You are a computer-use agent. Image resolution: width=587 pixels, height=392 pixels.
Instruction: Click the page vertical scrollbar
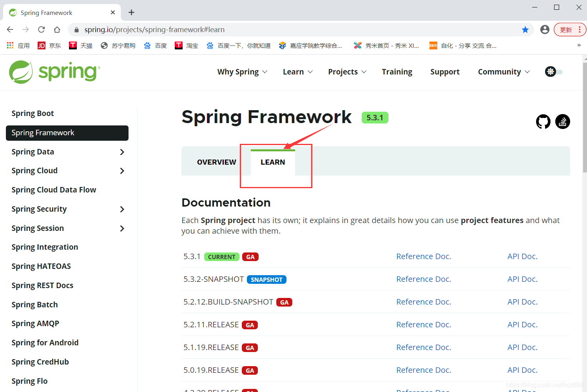tap(585, 118)
